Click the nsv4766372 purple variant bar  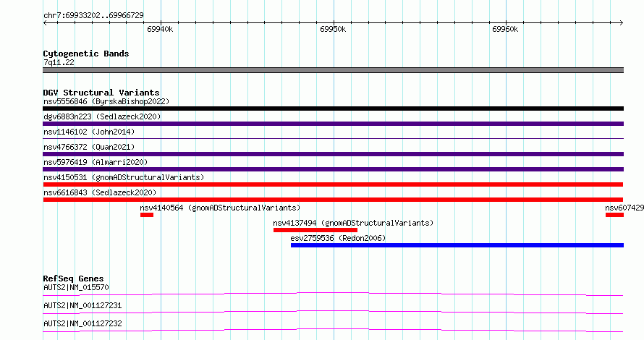click(x=333, y=154)
